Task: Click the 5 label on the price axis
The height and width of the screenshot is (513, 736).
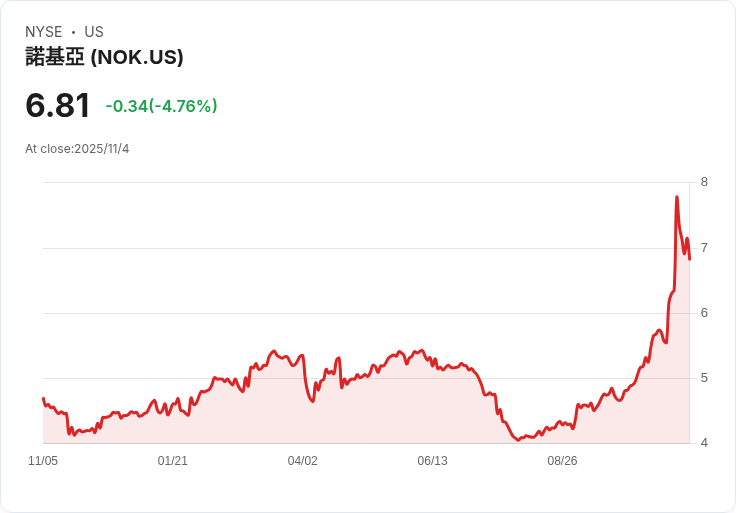Action: pos(704,378)
